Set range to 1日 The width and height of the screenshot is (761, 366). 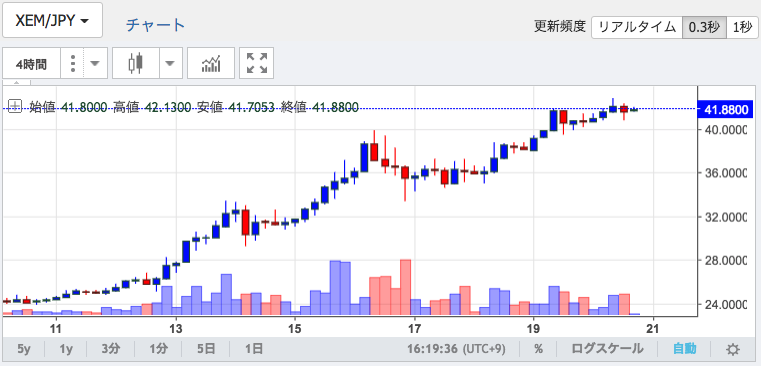point(253,349)
